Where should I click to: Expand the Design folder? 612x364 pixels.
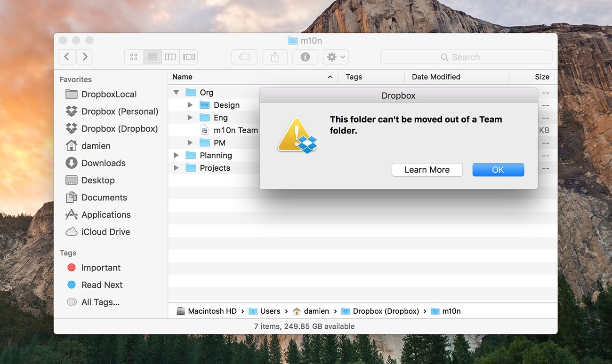(190, 105)
